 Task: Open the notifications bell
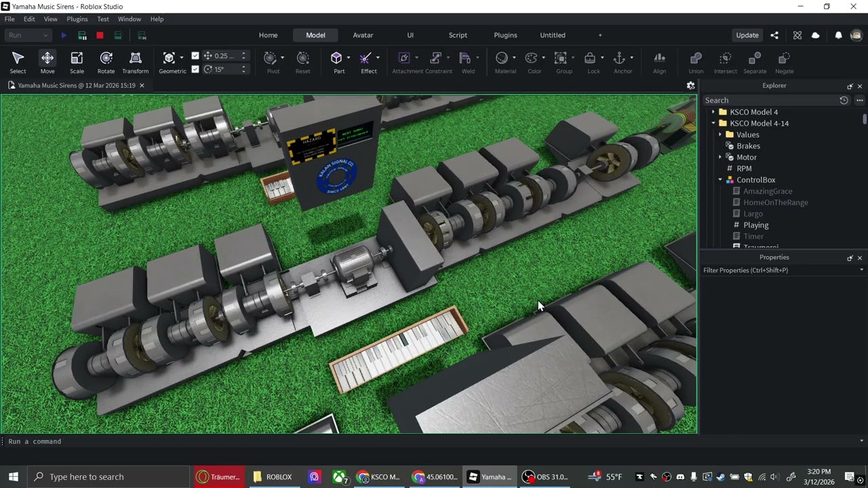point(838,35)
